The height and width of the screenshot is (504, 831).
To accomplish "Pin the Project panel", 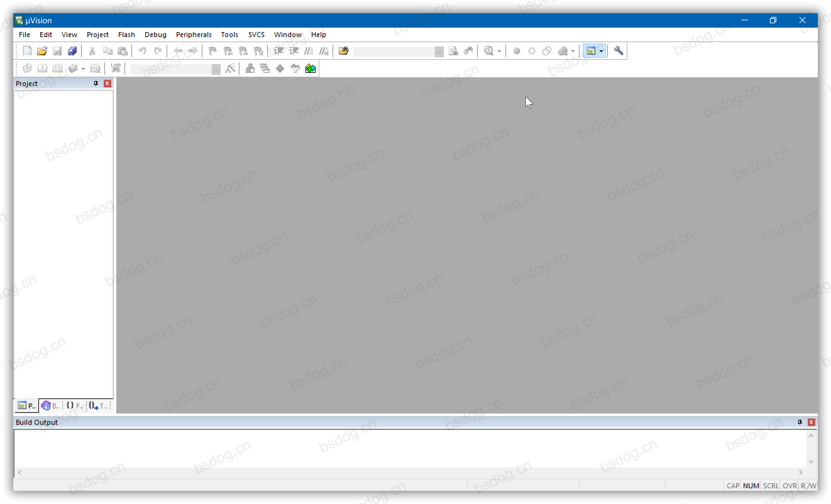I will coord(96,83).
